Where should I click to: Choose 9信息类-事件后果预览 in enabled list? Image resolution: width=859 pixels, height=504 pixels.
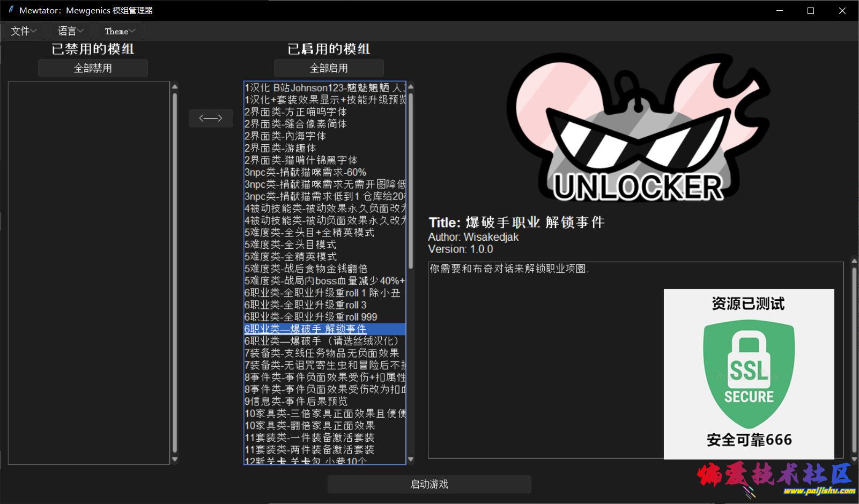(x=296, y=401)
